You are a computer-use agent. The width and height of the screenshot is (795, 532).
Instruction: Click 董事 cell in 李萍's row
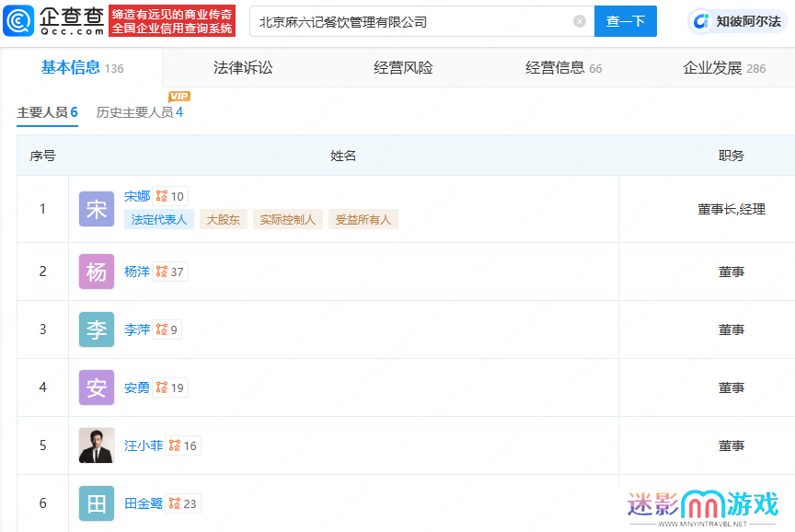732,330
